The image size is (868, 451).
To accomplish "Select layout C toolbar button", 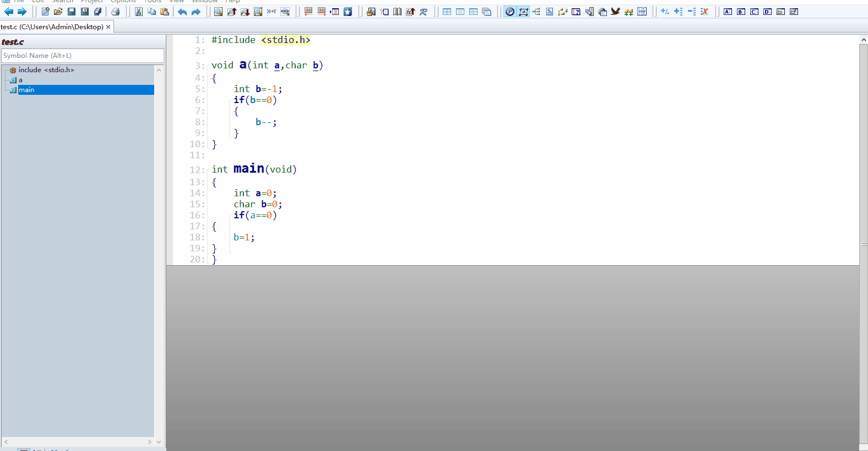I will tap(754, 12).
